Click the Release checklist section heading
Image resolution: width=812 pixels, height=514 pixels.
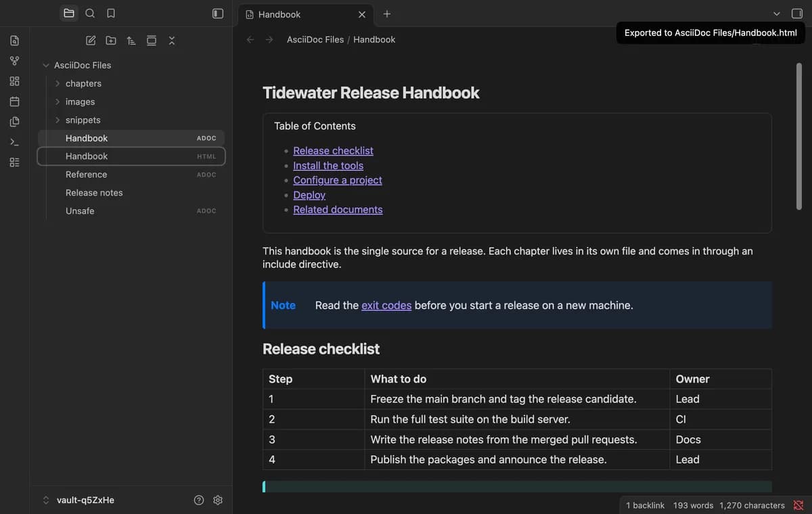pos(321,349)
